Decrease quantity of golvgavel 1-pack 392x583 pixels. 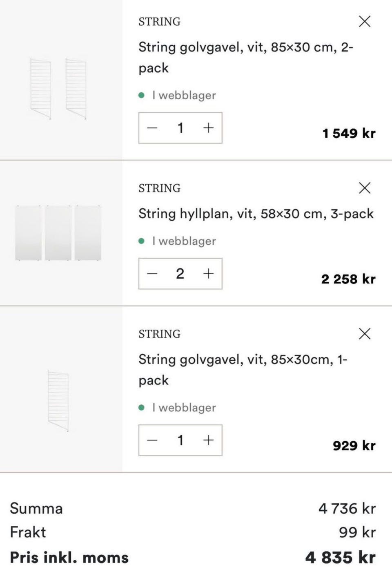click(x=152, y=440)
